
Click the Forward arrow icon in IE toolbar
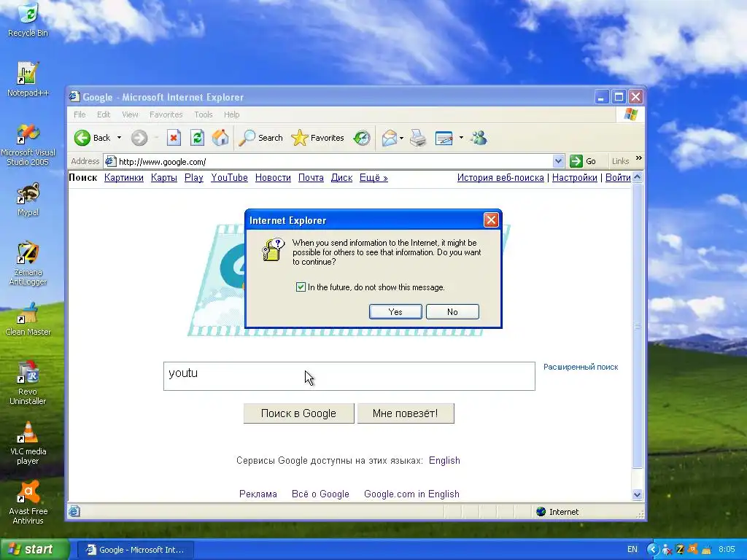pyautogui.click(x=139, y=138)
